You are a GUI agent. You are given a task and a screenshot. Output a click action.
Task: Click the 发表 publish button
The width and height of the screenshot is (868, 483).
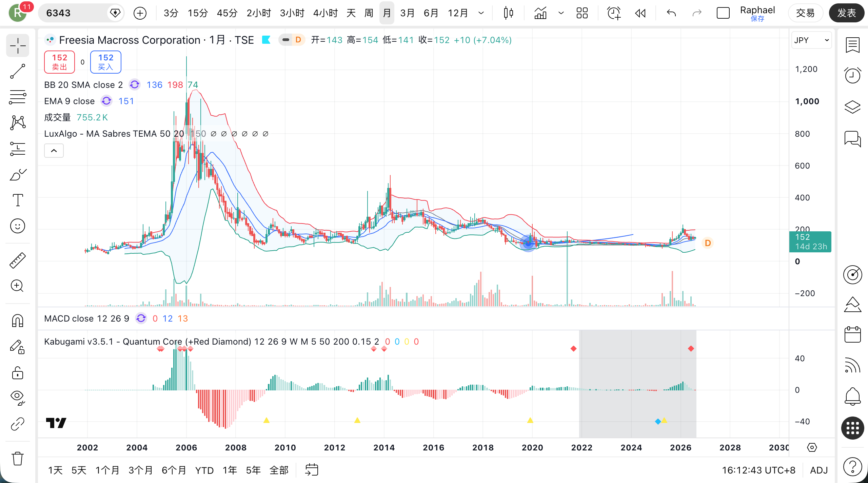point(847,13)
